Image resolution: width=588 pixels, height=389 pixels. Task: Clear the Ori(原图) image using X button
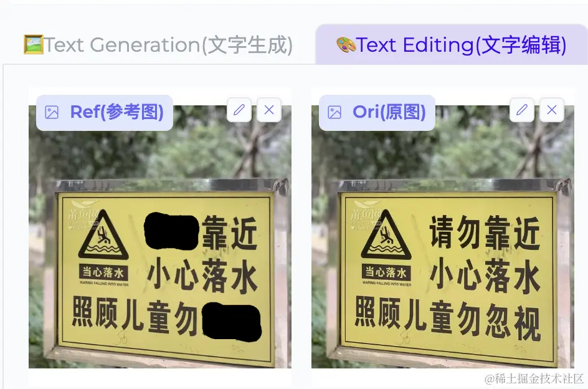(552, 110)
